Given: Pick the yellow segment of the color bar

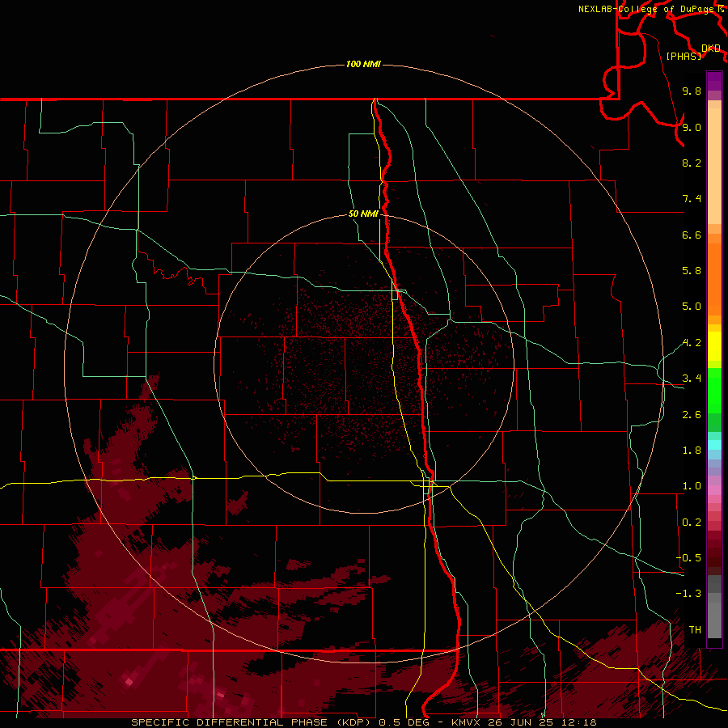Looking at the screenshot, I should pos(714,346).
